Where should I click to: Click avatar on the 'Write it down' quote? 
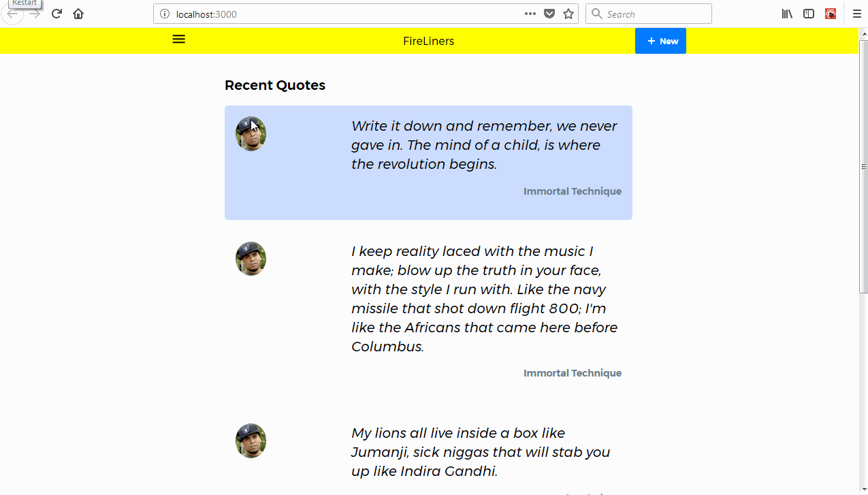pos(251,133)
